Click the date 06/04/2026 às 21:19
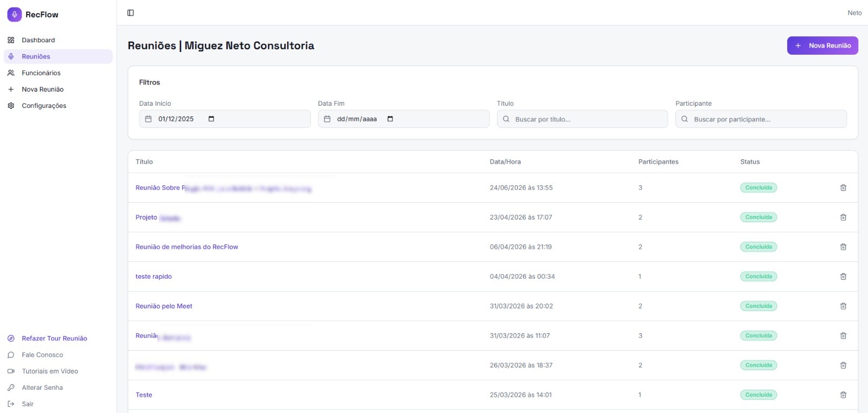 pos(521,247)
